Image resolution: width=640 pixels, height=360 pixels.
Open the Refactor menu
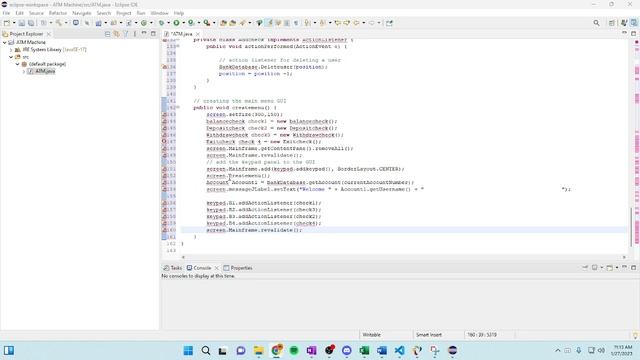tap(58, 13)
